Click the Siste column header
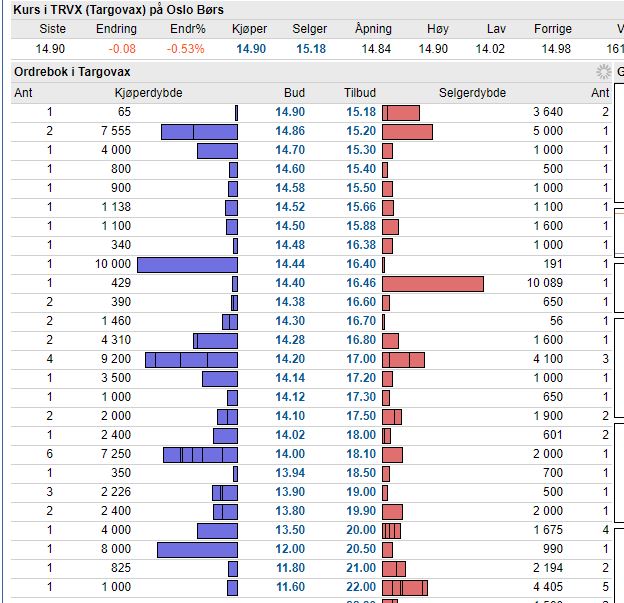The width and height of the screenshot is (624, 603). pos(53,29)
